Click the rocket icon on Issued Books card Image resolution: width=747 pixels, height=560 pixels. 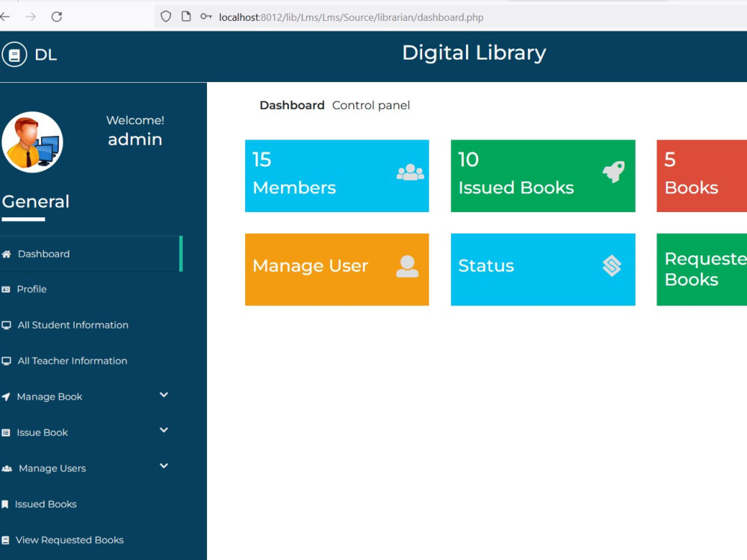(613, 172)
